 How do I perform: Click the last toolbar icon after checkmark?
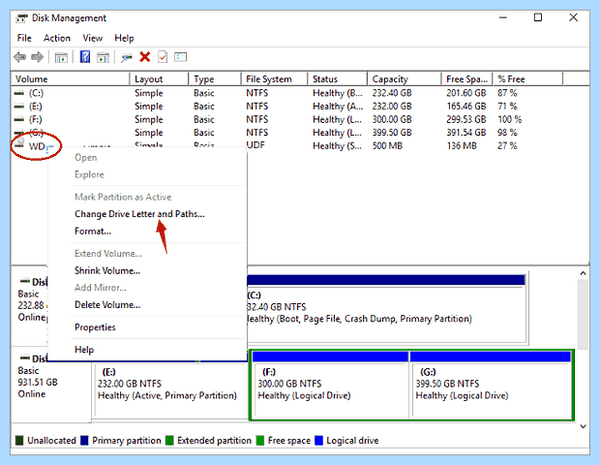tap(180, 57)
